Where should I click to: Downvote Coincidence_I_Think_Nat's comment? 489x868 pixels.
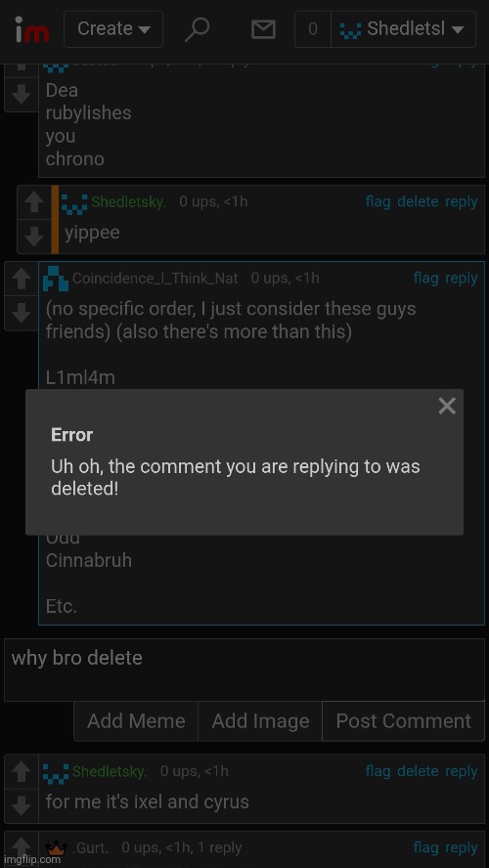point(22,314)
